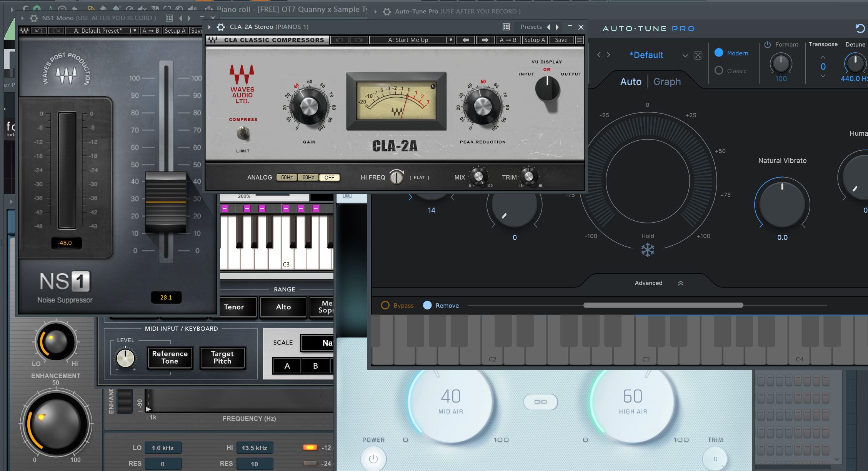Open NS1 window grid icon
The width and height of the screenshot is (868, 471).
click(x=169, y=18)
